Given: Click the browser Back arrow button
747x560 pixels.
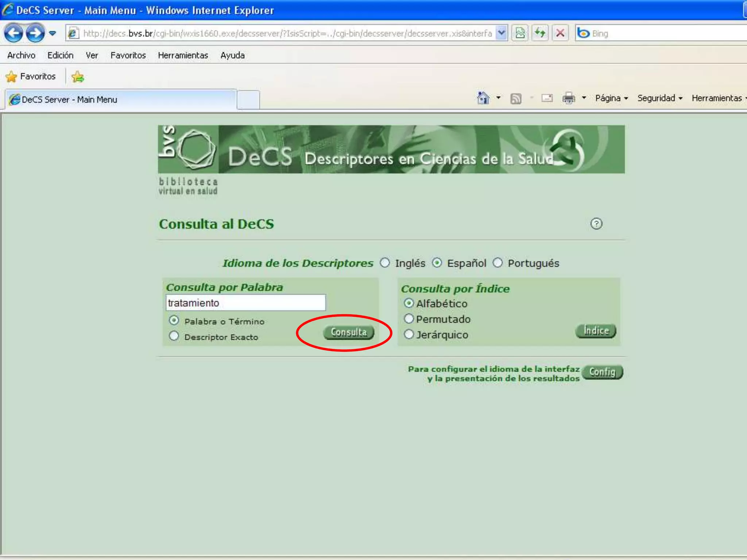Looking at the screenshot, I should (13, 33).
